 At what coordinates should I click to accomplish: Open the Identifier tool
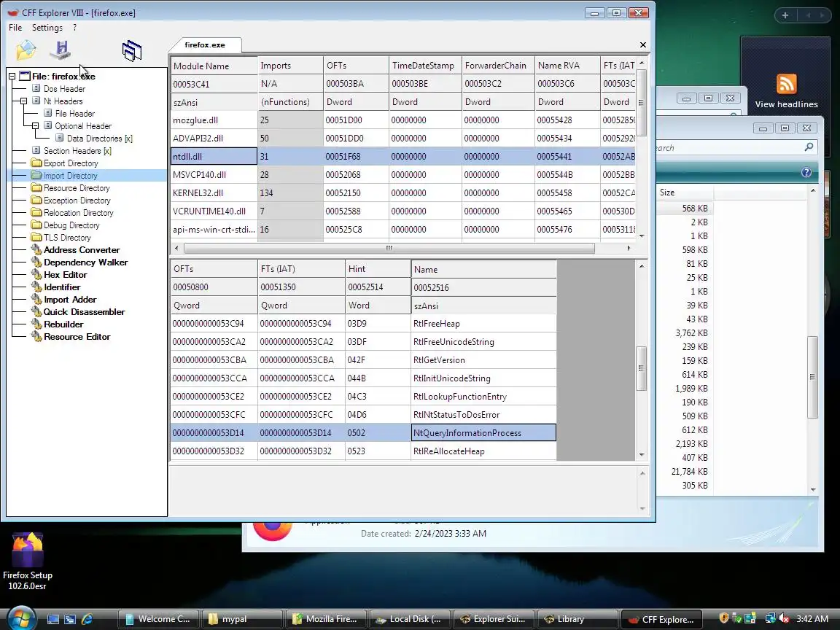click(x=62, y=287)
